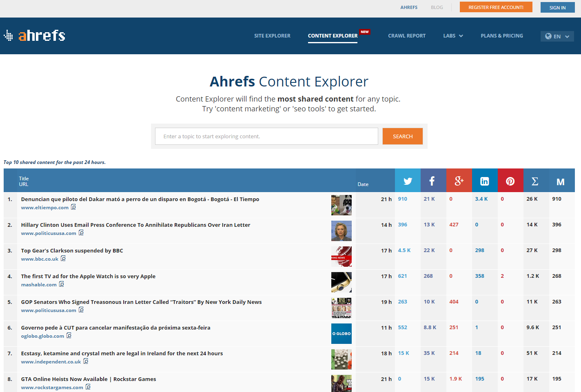Sort by Google Plus shares column icon

[459, 181]
